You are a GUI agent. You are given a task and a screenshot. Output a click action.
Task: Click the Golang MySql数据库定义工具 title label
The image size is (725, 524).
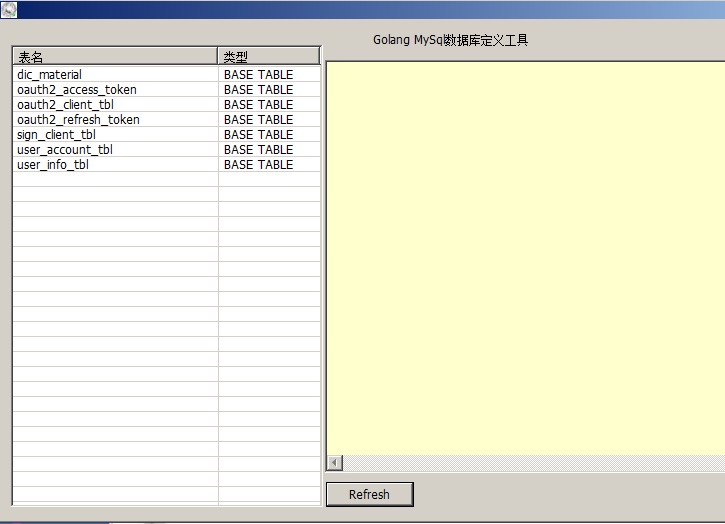coord(450,41)
